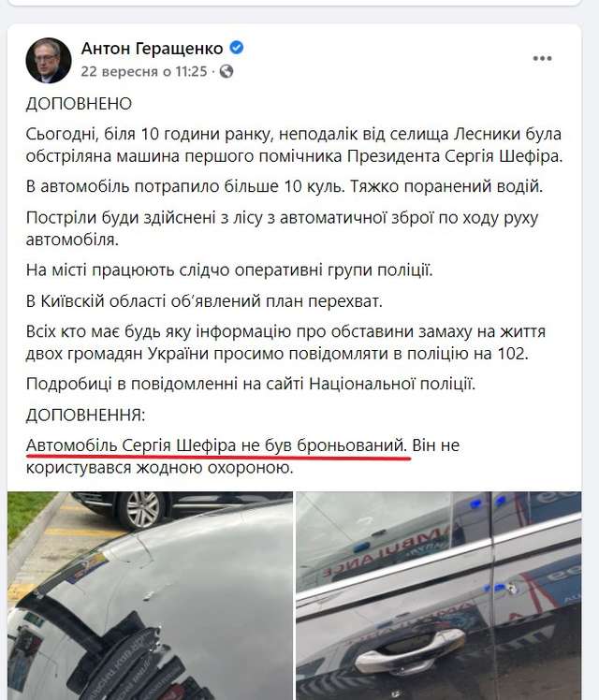Click the ДОПОВНЕННЯ: label

click(85, 415)
